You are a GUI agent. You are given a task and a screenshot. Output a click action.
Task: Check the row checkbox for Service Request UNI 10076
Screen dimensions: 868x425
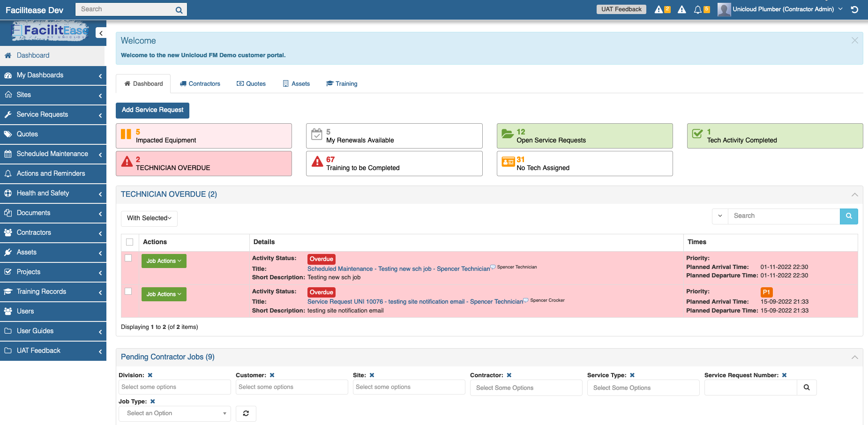coord(128,291)
